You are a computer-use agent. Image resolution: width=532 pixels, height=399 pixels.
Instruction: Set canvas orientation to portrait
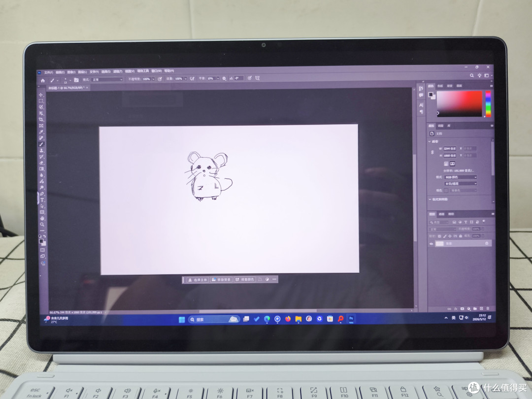pyautogui.click(x=446, y=164)
